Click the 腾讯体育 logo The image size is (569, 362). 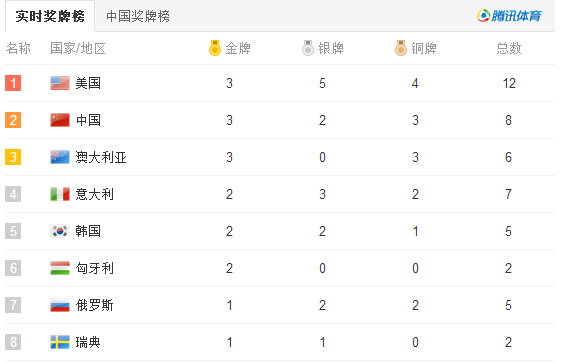(509, 16)
